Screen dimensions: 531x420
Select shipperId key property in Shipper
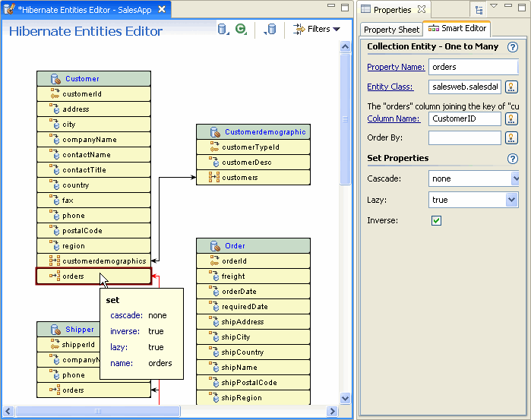point(68,345)
